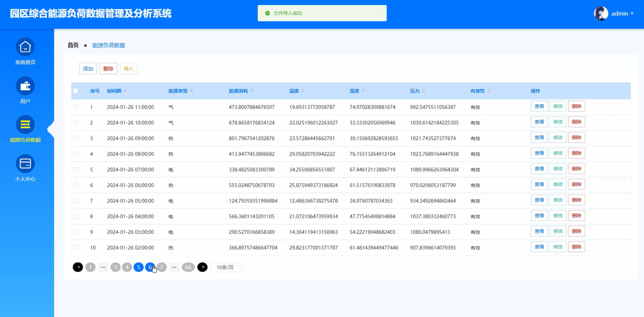The width and height of the screenshot is (644, 317).
Task: View row 1 with 查看
Action: [x=540, y=106]
